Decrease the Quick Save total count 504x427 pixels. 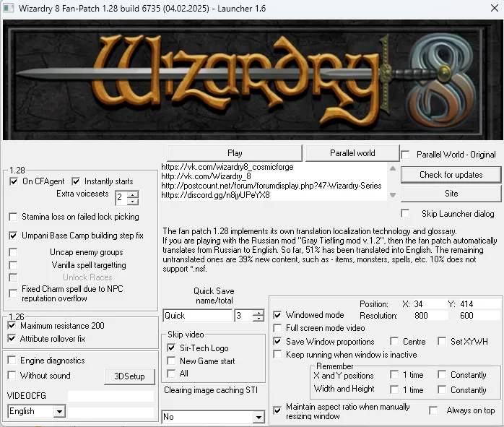point(258,319)
